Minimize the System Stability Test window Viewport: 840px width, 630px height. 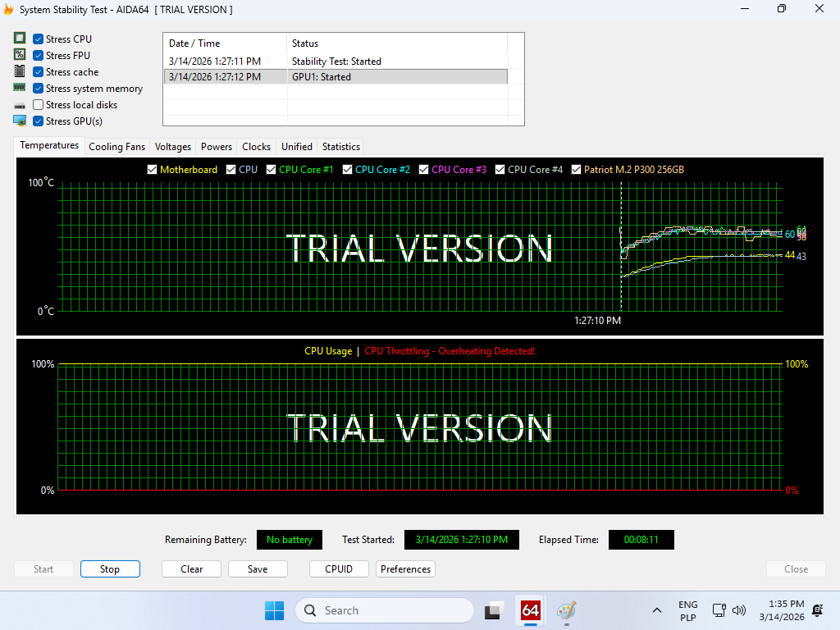(745, 8)
